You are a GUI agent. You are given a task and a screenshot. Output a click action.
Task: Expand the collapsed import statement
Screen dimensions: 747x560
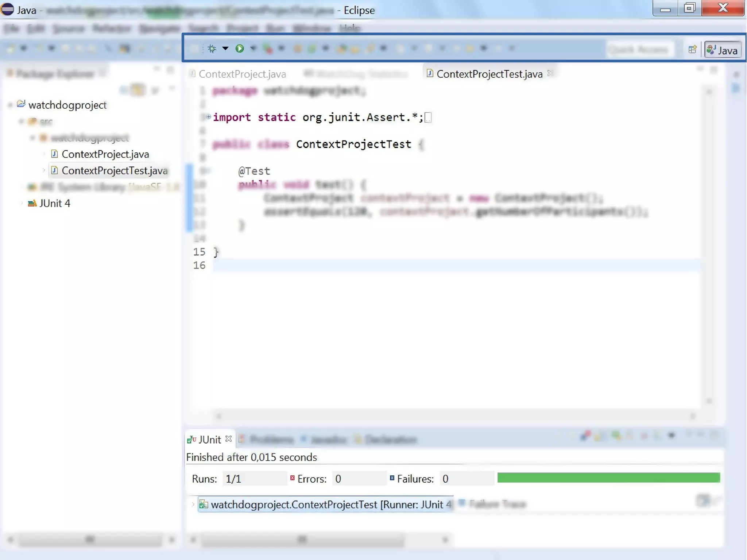pos(209,117)
